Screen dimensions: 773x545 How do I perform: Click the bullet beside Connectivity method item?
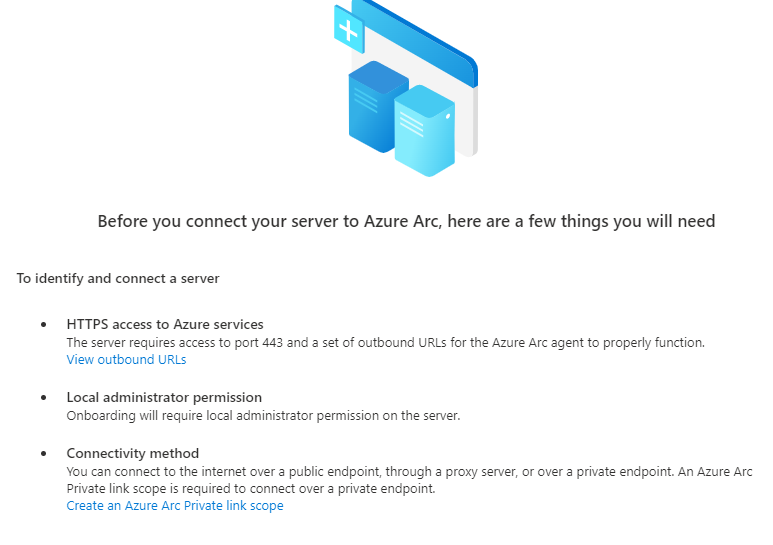pos(44,453)
